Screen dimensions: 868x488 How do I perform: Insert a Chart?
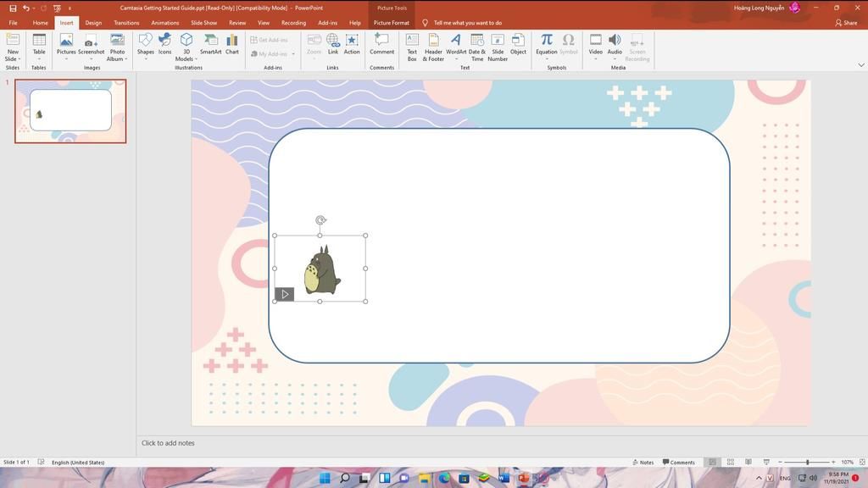coord(232,44)
